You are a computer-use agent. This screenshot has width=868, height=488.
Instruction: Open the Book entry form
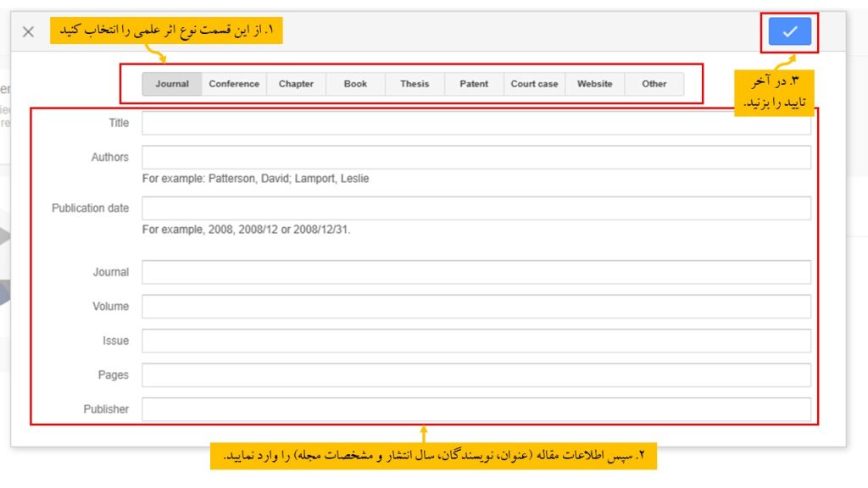coord(354,84)
